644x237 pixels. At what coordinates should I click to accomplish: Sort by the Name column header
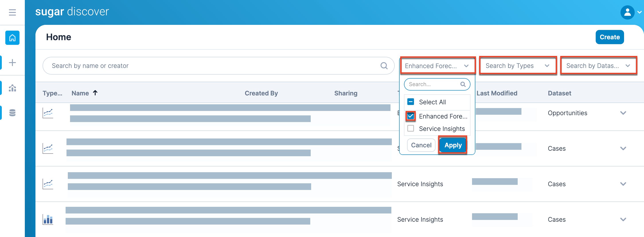click(x=80, y=93)
